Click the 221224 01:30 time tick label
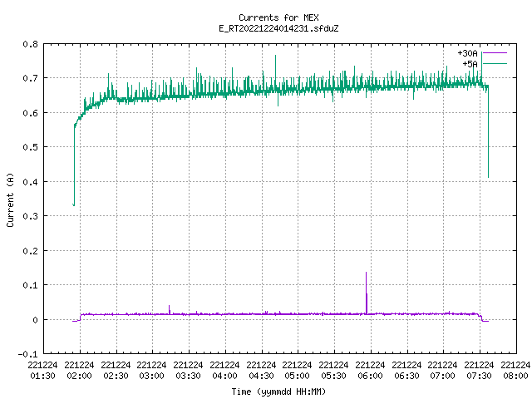The image size is (532, 399). click(42, 370)
